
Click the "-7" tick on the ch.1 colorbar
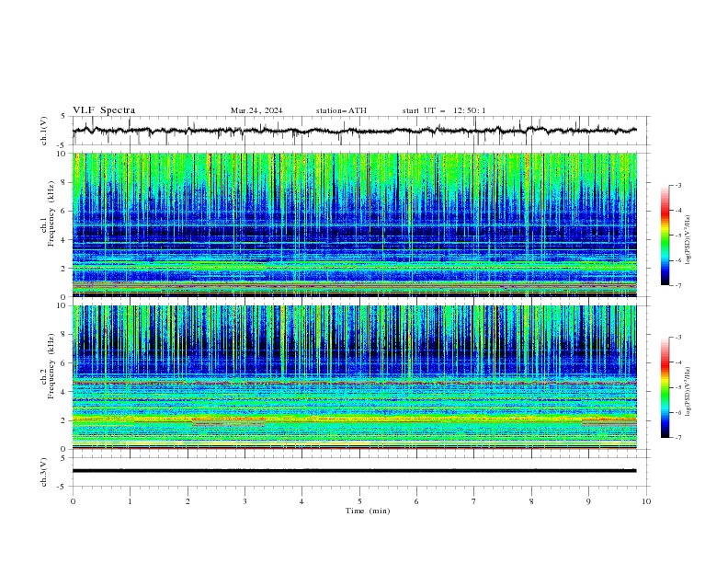pos(678,286)
